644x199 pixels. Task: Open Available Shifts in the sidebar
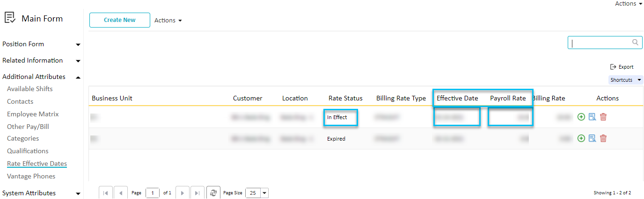[30, 89]
